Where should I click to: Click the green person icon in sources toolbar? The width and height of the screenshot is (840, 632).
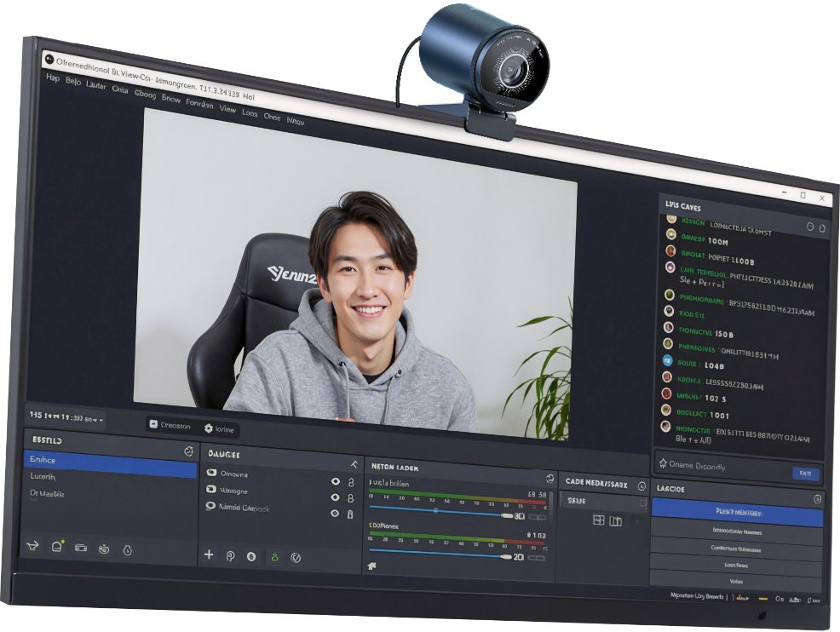(x=274, y=557)
